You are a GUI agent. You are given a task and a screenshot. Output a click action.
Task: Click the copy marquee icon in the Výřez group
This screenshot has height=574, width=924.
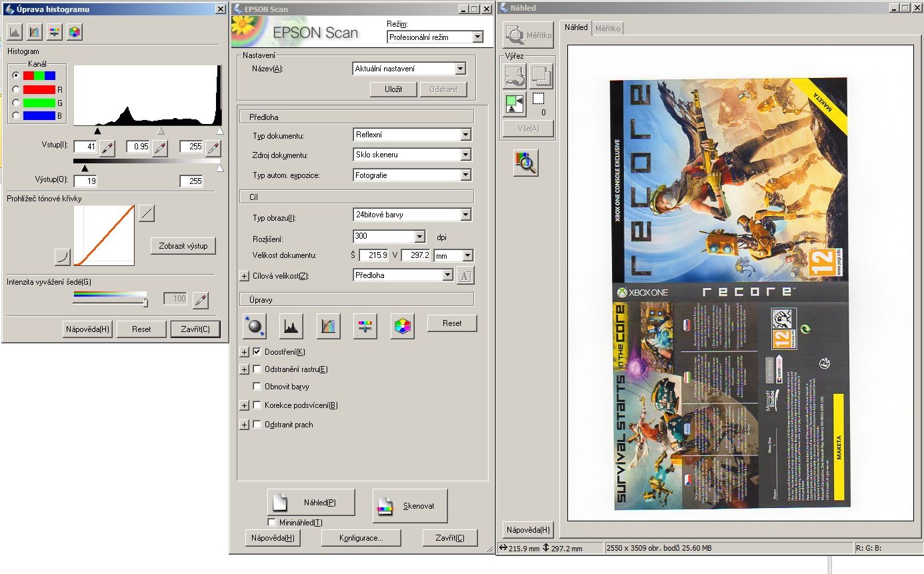pyautogui.click(x=541, y=76)
